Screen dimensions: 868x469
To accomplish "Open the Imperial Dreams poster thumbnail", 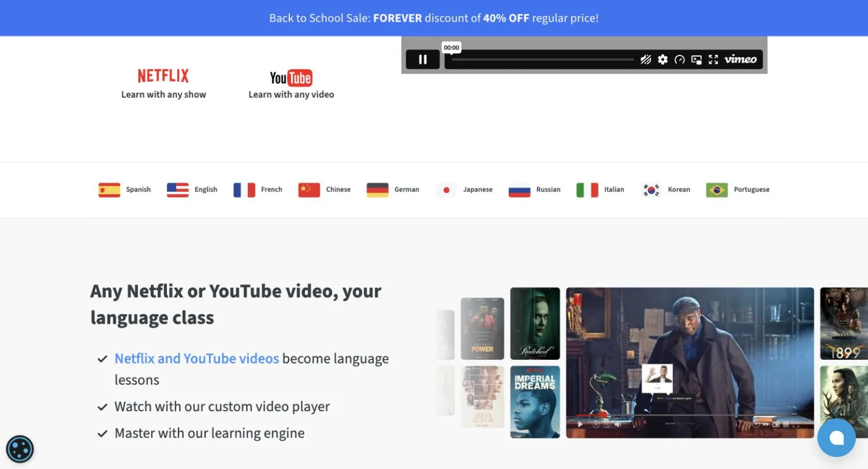I will tap(535, 402).
